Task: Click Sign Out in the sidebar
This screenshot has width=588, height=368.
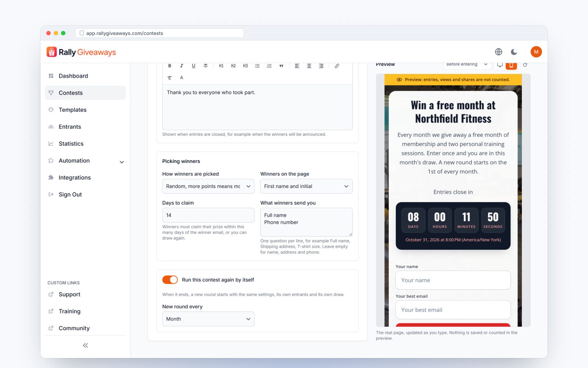Action: [85, 194]
